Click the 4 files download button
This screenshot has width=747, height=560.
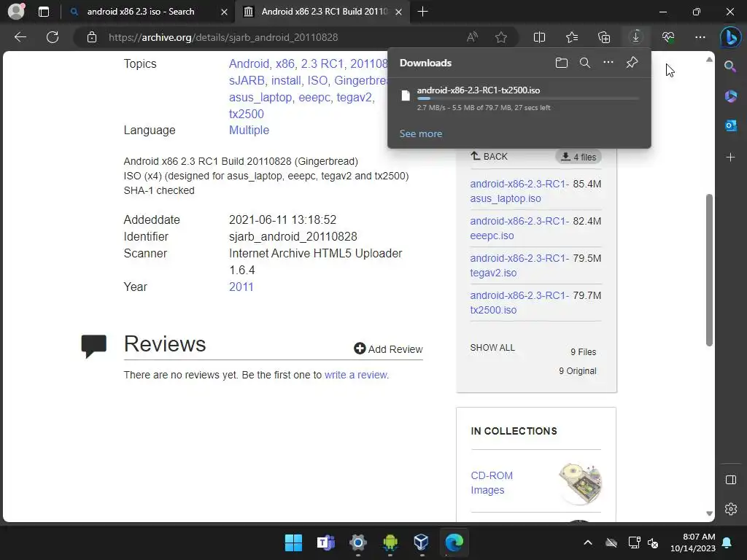pos(578,157)
